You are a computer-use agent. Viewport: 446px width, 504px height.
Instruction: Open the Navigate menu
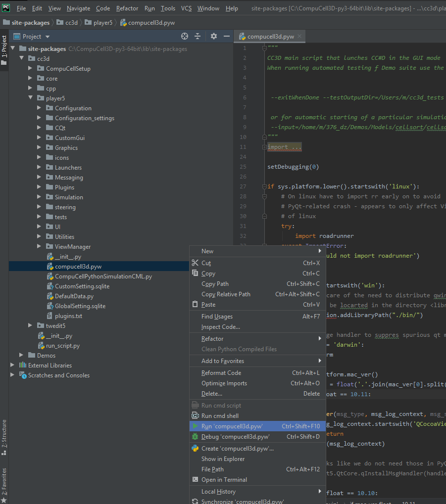click(79, 8)
